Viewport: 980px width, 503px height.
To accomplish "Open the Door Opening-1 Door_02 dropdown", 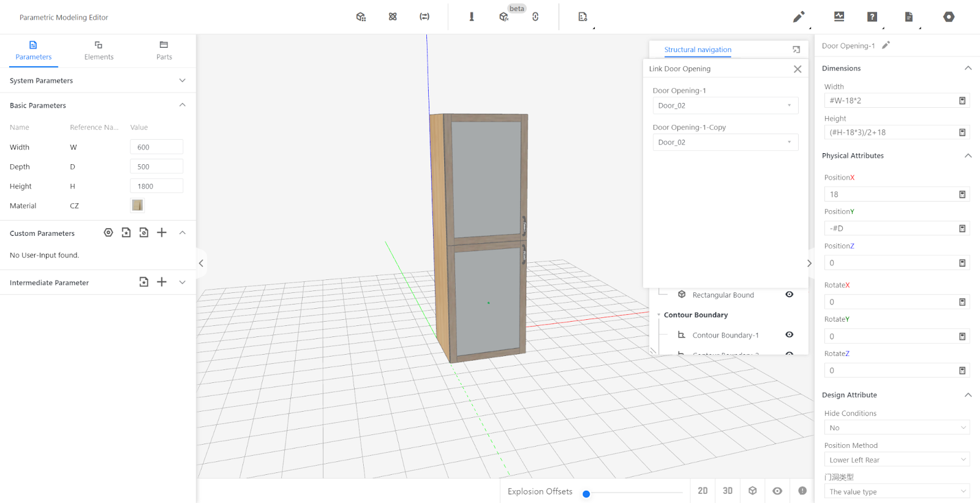I will point(725,105).
